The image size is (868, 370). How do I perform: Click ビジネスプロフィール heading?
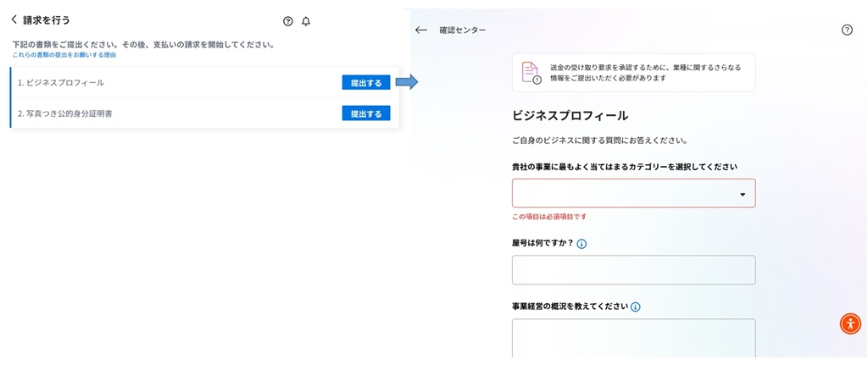coord(570,116)
